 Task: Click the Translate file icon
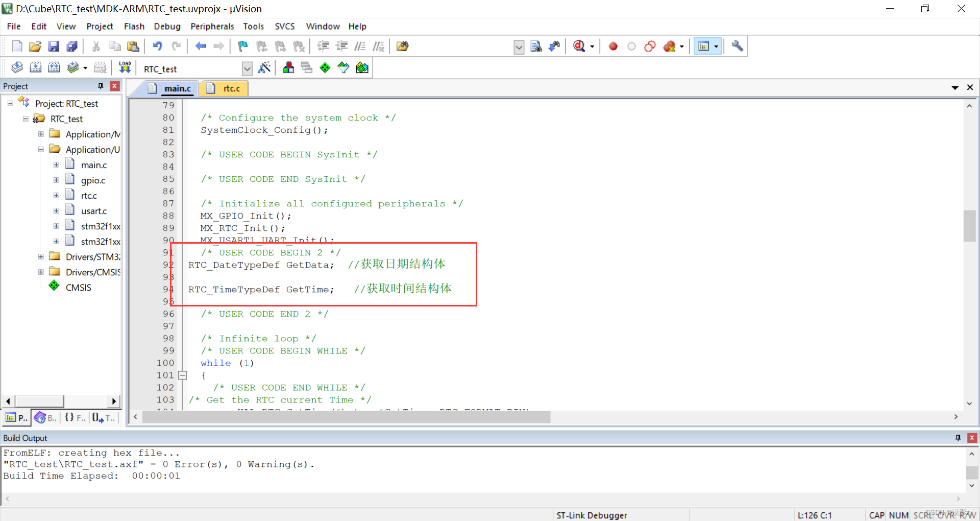17,67
